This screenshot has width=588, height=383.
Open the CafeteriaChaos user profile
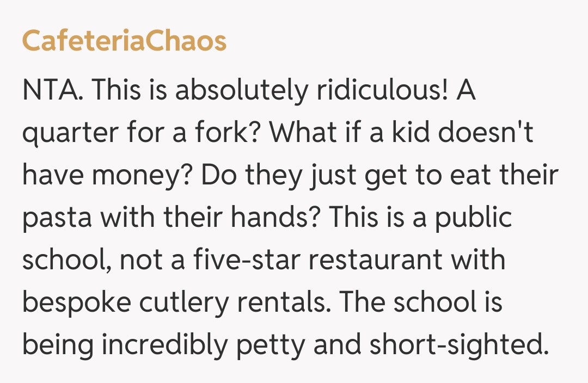point(124,41)
